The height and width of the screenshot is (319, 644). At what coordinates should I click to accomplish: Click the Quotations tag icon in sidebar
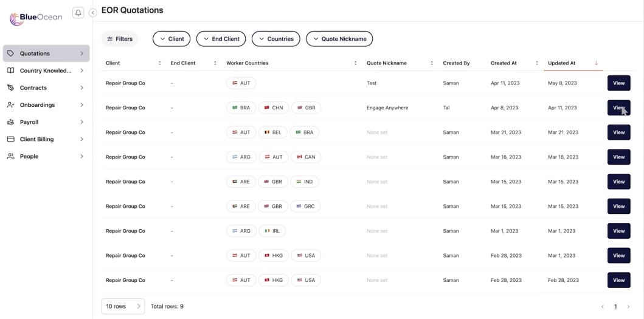click(11, 53)
